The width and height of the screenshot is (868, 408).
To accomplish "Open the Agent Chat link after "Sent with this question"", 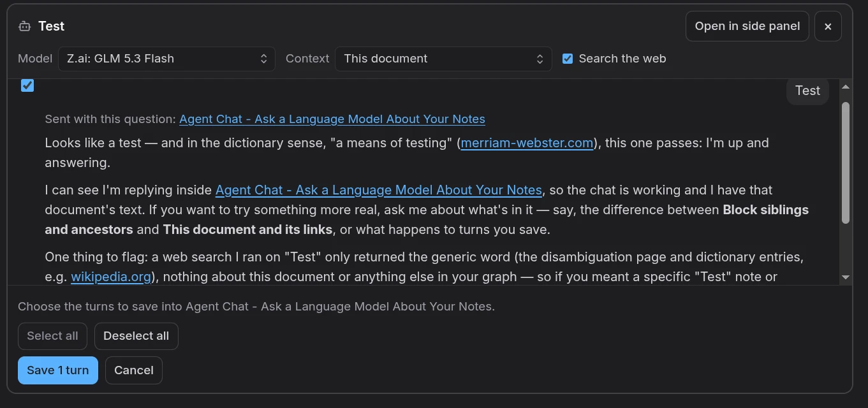I will click(332, 119).
